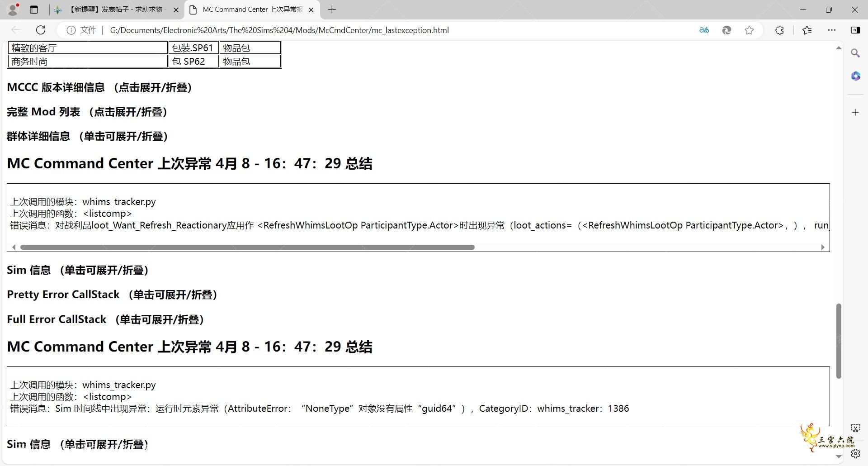
Task: Toggle the browser sidebar pane
Action: [855, 30]
